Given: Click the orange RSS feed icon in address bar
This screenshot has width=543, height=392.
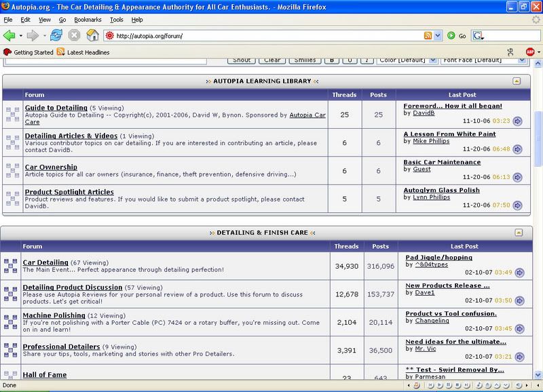Looking at the screenshot, I should pyautogui.click(x=428, y=36).
